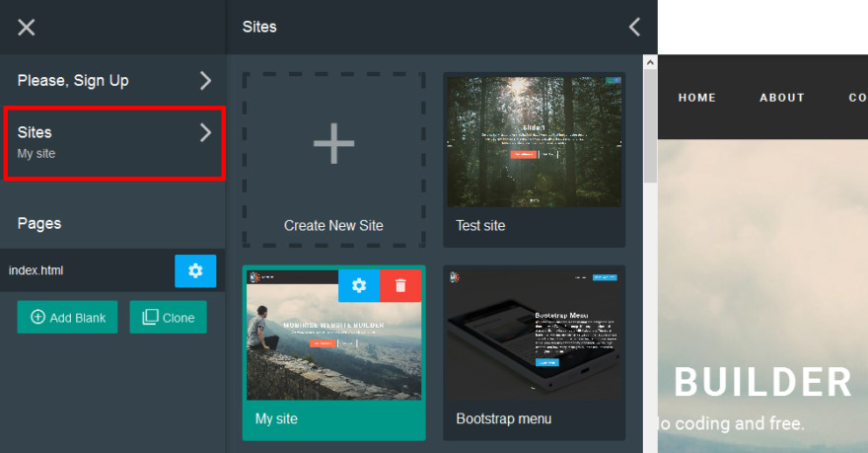Image resolution: width=868 pixels, height=453 pixels.
Task: Click the scrollbar up arrow in Sites
Action: coord(650,62)
